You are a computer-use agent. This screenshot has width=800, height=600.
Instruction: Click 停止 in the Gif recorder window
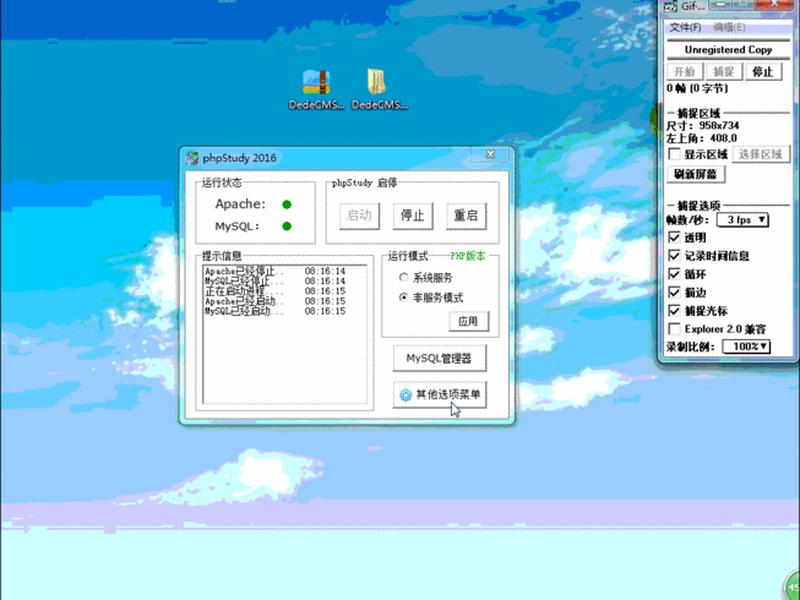point(763,72)
